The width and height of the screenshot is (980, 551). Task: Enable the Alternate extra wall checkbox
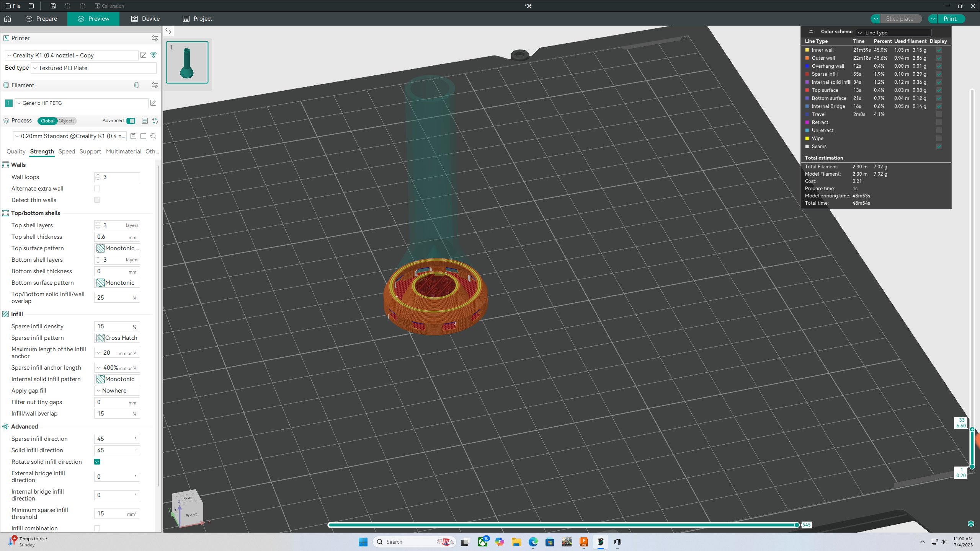click(97, 189)
